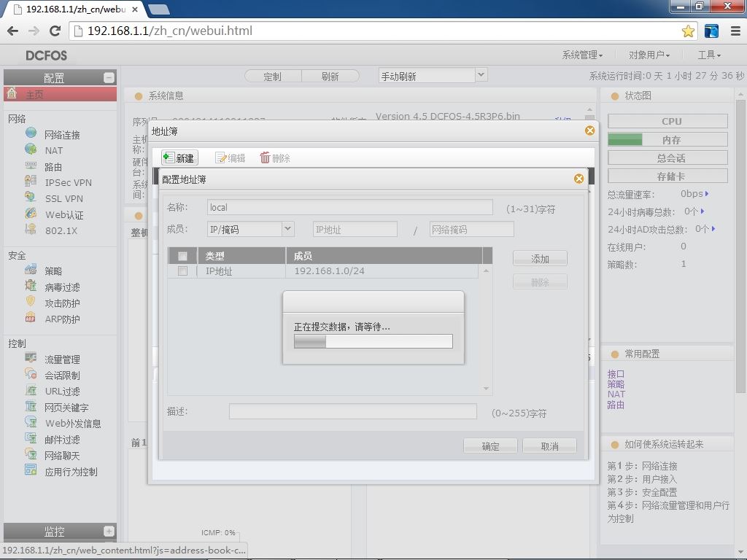Click the 名称 field containing local
747x560 pixels.
[x=349, y=207]
